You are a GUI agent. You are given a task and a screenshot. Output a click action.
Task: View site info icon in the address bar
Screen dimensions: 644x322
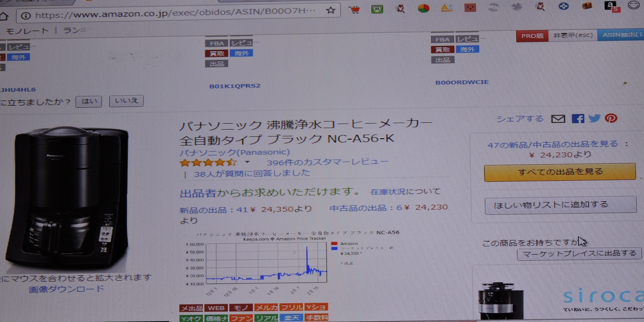[x=26, y=16]
